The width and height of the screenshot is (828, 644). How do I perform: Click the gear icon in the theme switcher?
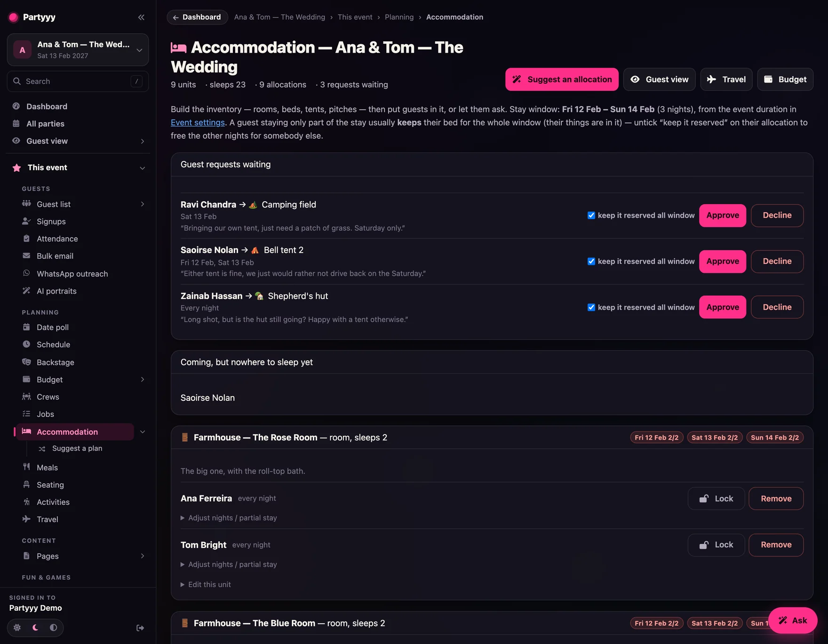pos(17,628)
